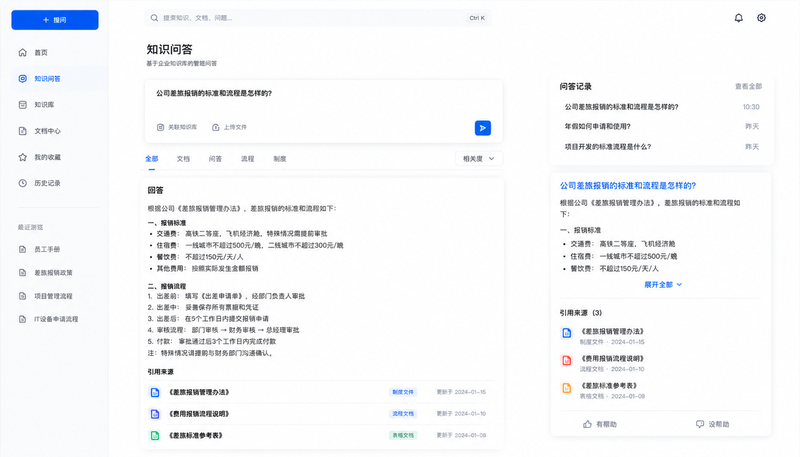Click 上传文件 under the question box
Viewport: 800px width, 457px height.
(x=230, y=127)
